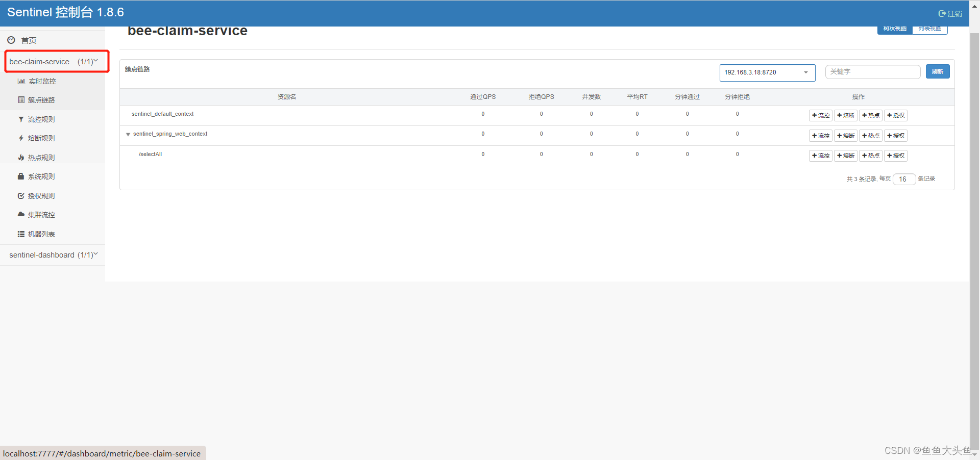Open the machine selector showing 192.168.3.18:8720
This screenshot has width=980, height=460.
(x=767, y=72)
